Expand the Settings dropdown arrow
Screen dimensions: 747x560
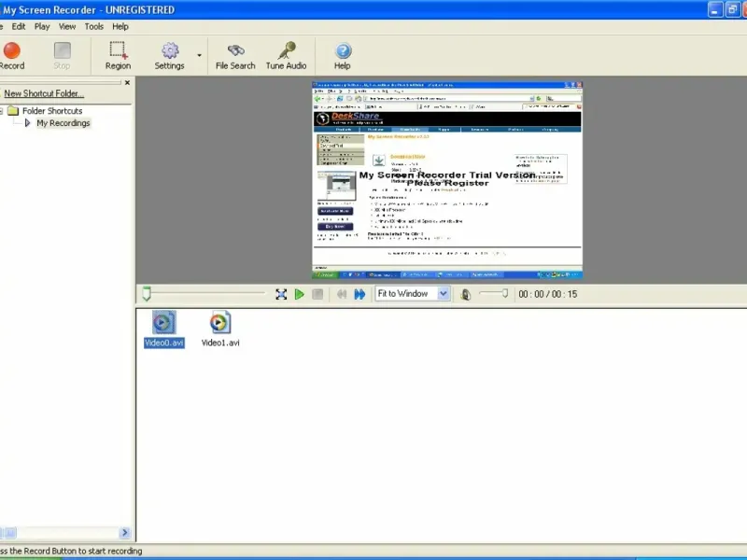pyautogui.click(x=199, y=56)
